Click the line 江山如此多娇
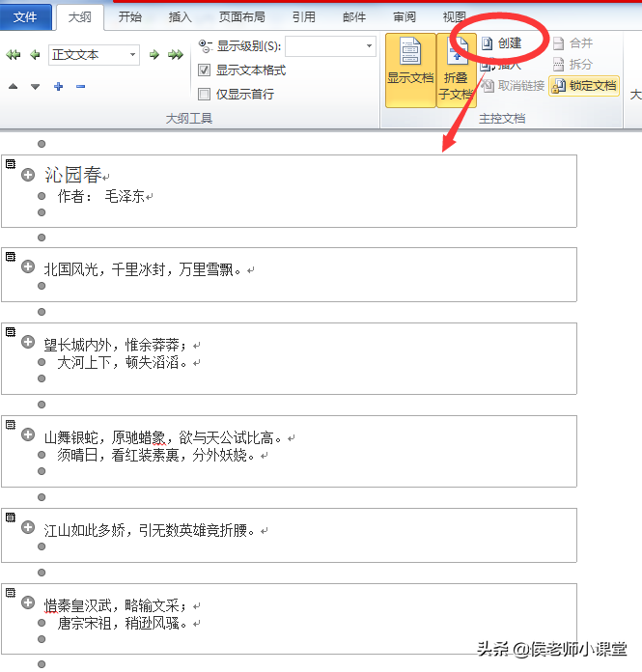 click(x=149, y=531)
